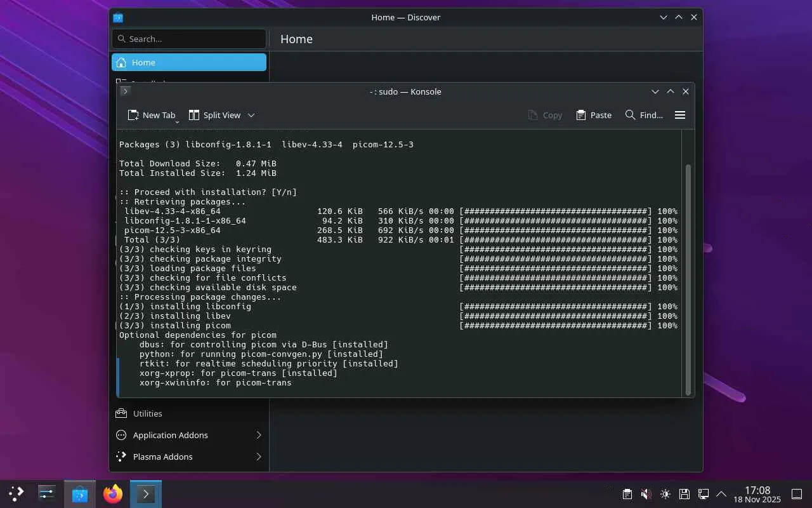
Task: Click the Show Desktop taskbar icon
Action: pos(797,494)
